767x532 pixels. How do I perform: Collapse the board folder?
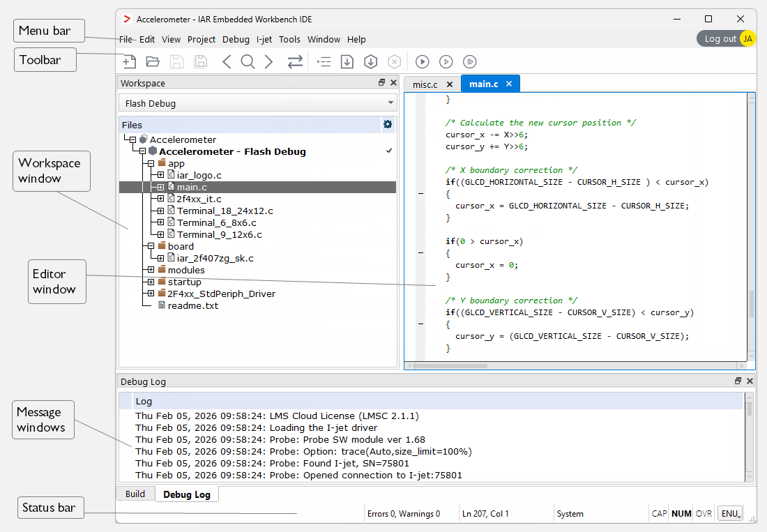151,246
